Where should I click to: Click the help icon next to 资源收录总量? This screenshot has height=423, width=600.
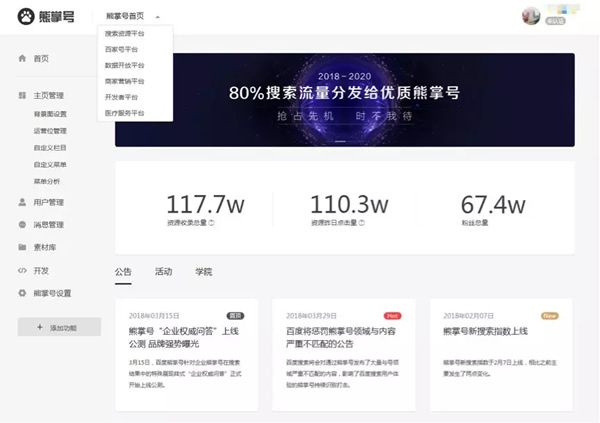coord(212,222)
